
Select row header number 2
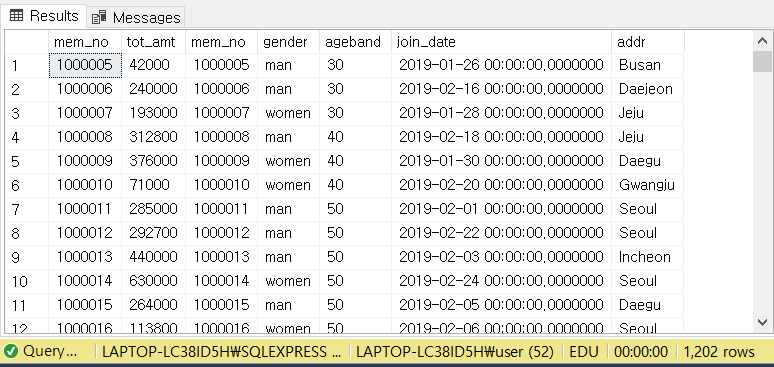click(x=27, y=89)
